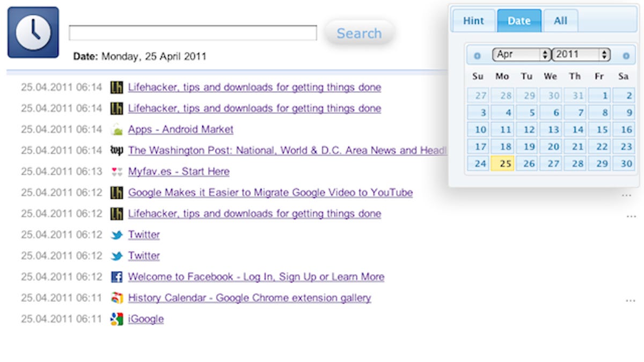Open The Washington Post link
Image resolution: width=644 pixels, height=362 pixels.
click(287, 150)
